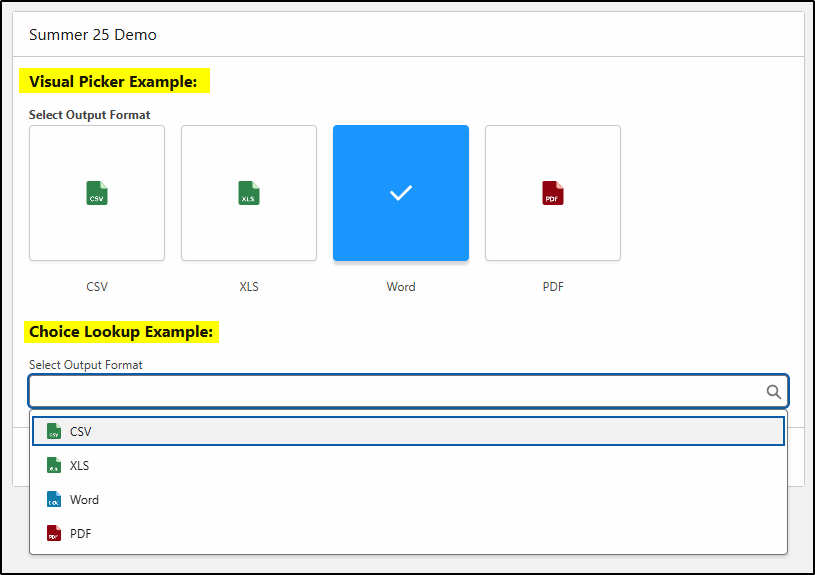Click the Visual Picker Example heading
This screenshot has height=575, width=815.
click(113, 82)
